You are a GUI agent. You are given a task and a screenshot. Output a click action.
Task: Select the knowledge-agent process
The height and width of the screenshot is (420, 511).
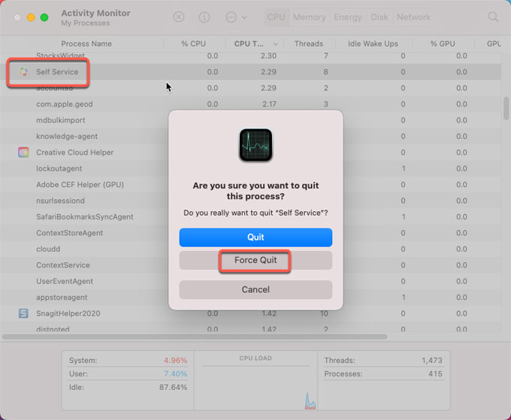point(67,136)
